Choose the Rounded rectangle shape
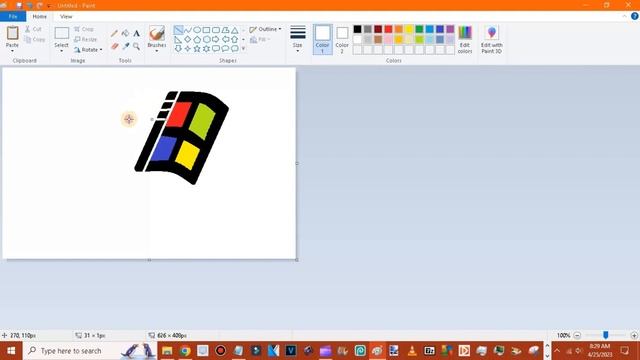 pyautogui.click(x=216, y=30)
